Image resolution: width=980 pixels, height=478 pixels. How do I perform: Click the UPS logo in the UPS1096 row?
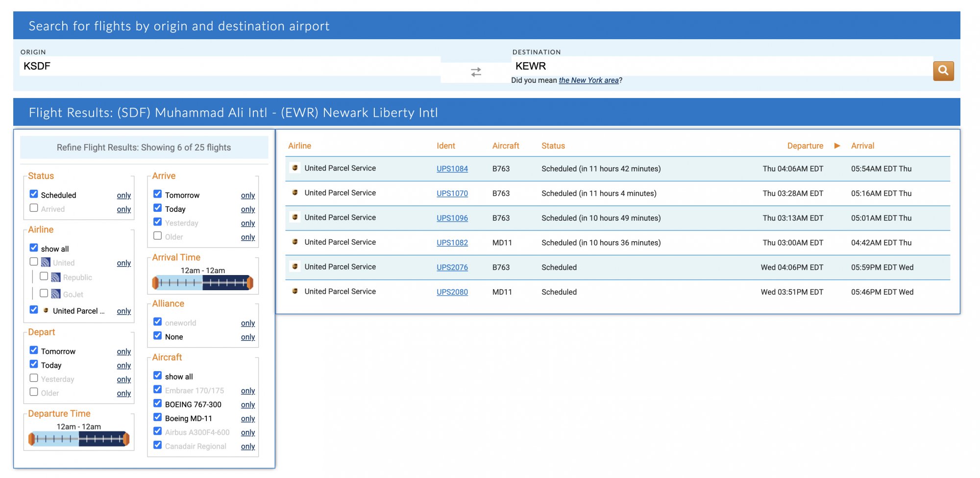[x=295, y=217]
